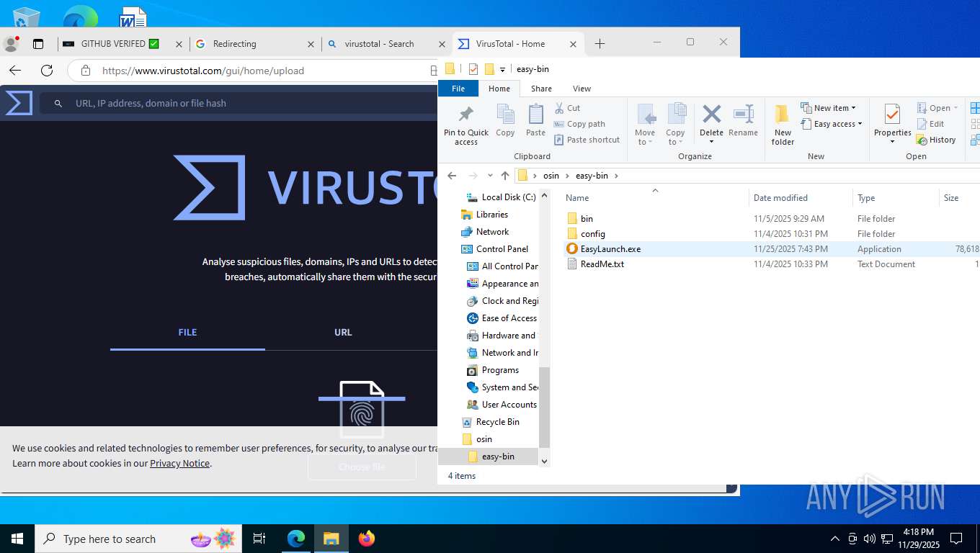980x553 pixels.
Task: Sort by the Name column header
Action: [x=577, y=198]
